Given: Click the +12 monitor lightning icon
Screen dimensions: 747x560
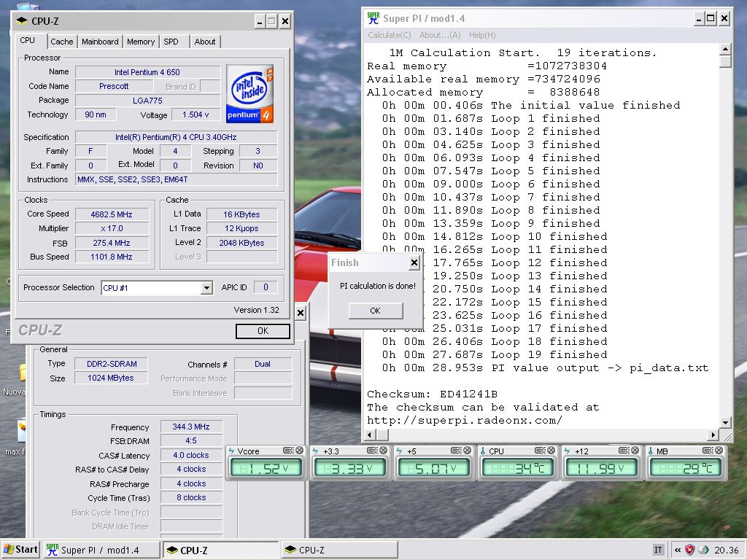Looking at the screenshot, I should [566, 451].
